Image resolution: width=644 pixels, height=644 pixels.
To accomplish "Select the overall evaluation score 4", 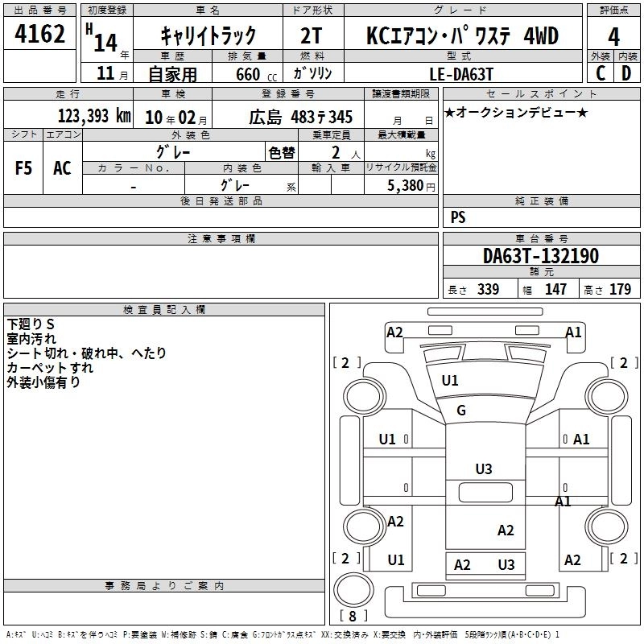I will coord(613,36).
